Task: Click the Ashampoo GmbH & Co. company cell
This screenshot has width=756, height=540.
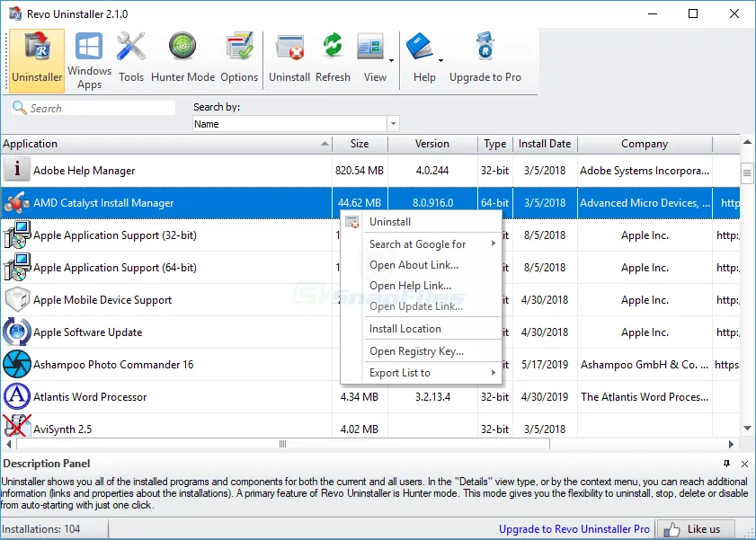Action: coord(645,365)
